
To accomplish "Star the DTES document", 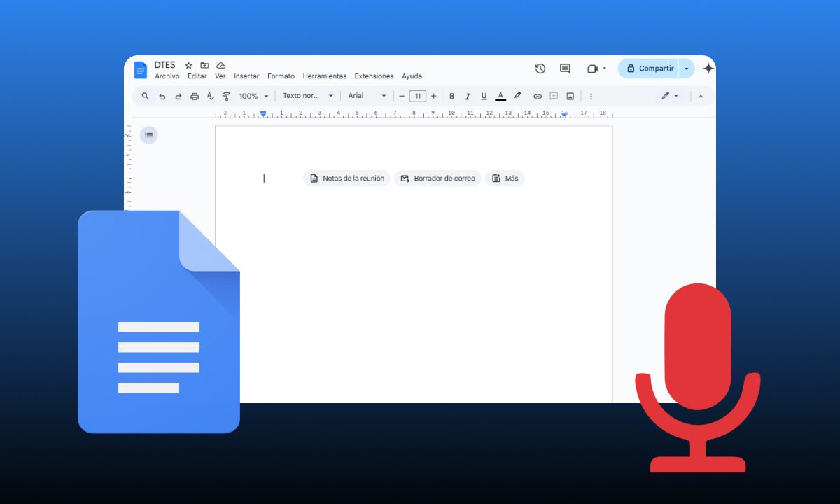I will coord(189,64).
